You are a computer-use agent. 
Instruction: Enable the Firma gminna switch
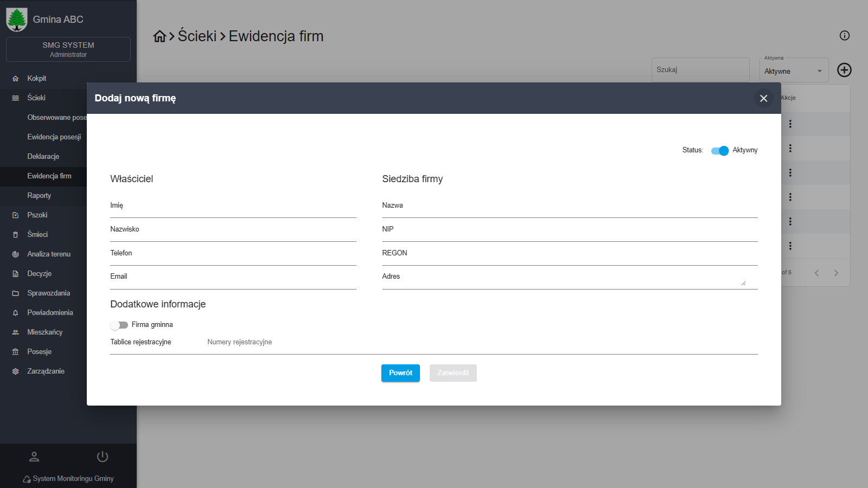tap(119, 325)
